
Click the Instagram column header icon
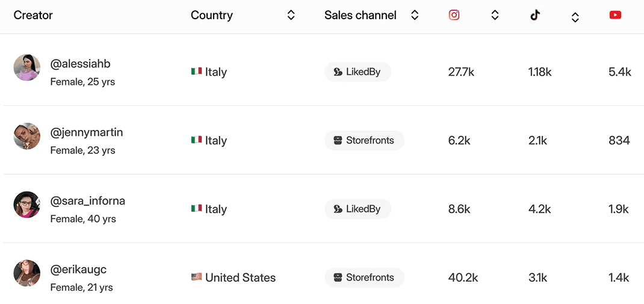pos(454,15)
